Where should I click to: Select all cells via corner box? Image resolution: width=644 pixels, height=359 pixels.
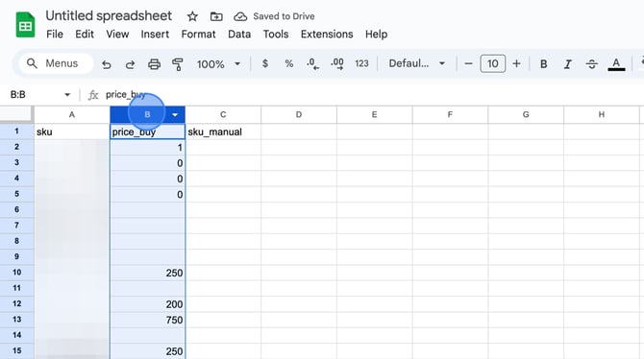pyautogui.click(x=16, y=114)
